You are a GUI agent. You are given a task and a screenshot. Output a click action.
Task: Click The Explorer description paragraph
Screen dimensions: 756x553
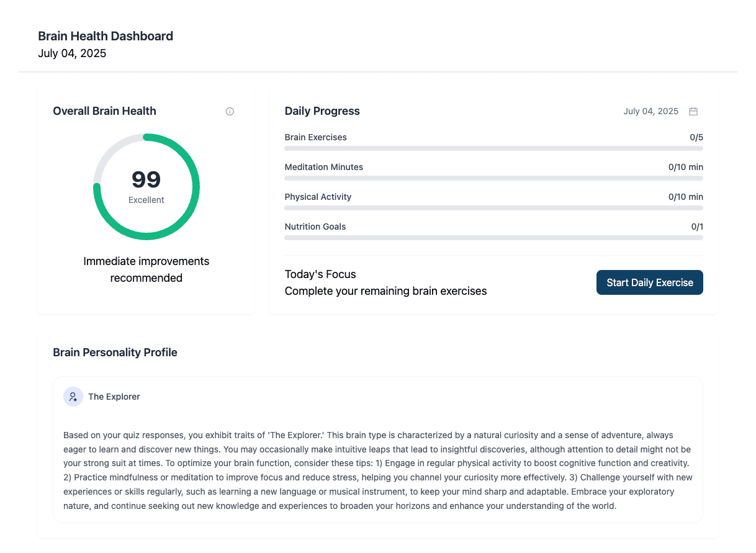click(x=377, y=470)
